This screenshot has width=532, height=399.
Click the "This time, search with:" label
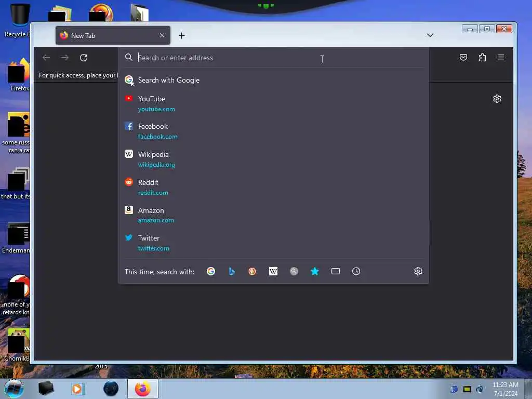coord(159,272)
